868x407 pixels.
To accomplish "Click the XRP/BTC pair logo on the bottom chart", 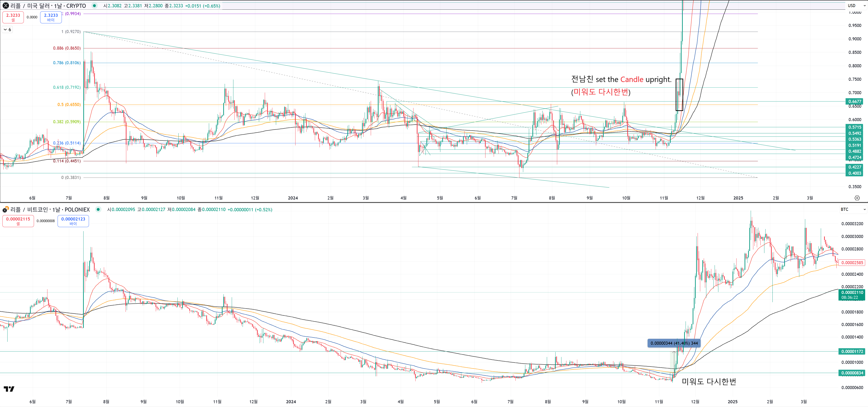I will coord(5,209).
